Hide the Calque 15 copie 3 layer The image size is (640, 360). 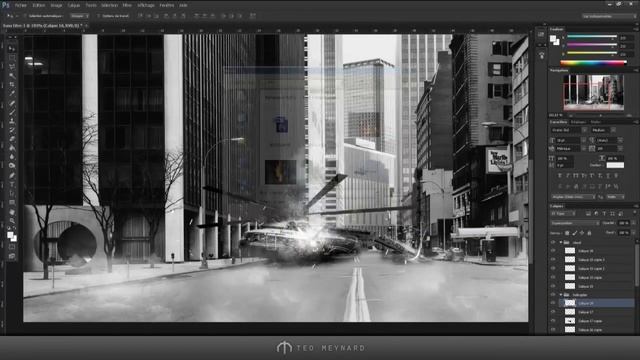(x=553, y=260)
